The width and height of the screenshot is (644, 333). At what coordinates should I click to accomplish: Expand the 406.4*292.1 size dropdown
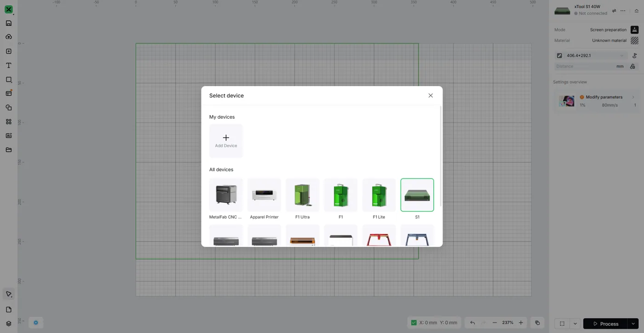[591, 56]
